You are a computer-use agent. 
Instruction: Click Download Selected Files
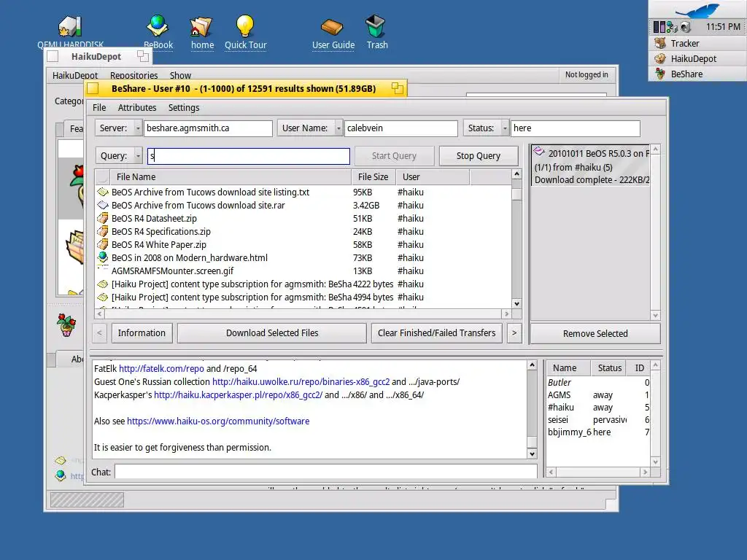(272, 332)
